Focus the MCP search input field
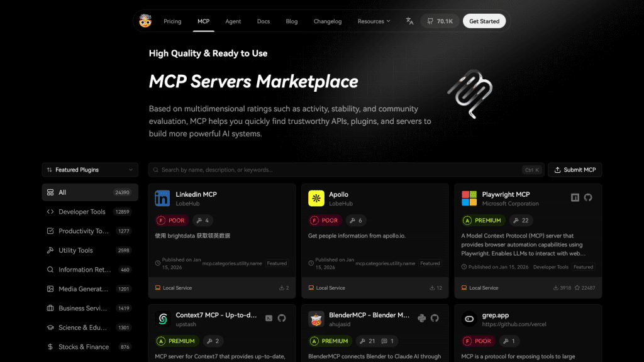Viewport: 644px width, 362px height. tap(340, 170)
